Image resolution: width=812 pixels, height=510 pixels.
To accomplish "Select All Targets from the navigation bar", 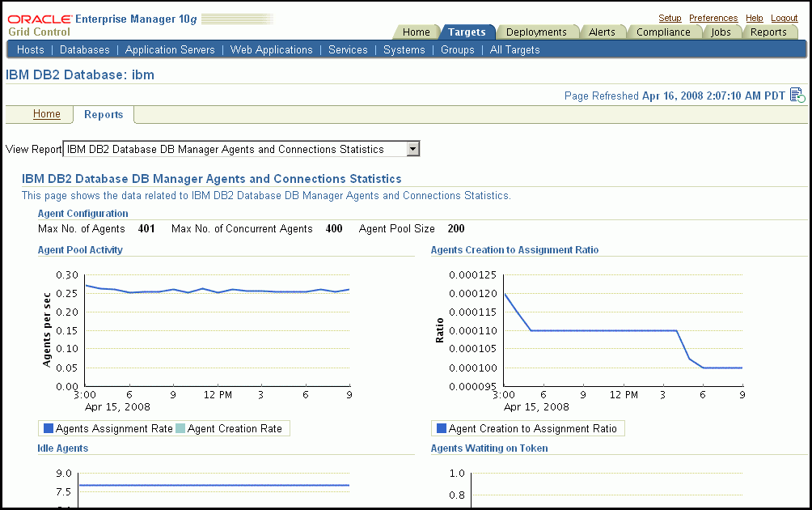I will 514,49.
